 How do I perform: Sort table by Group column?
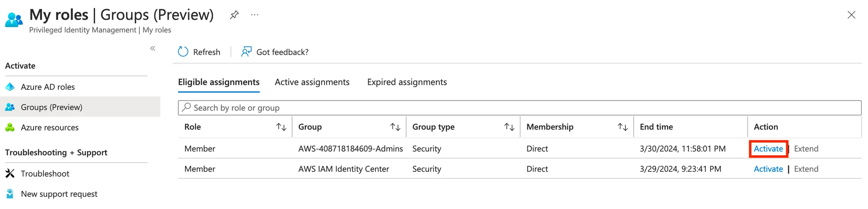(x=395, y=127)
